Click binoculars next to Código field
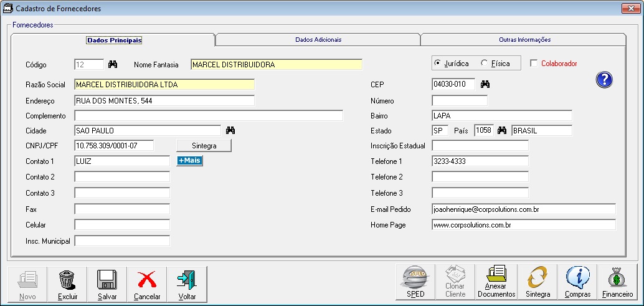This screenshot has height=306, width=644. pos(113,64)
